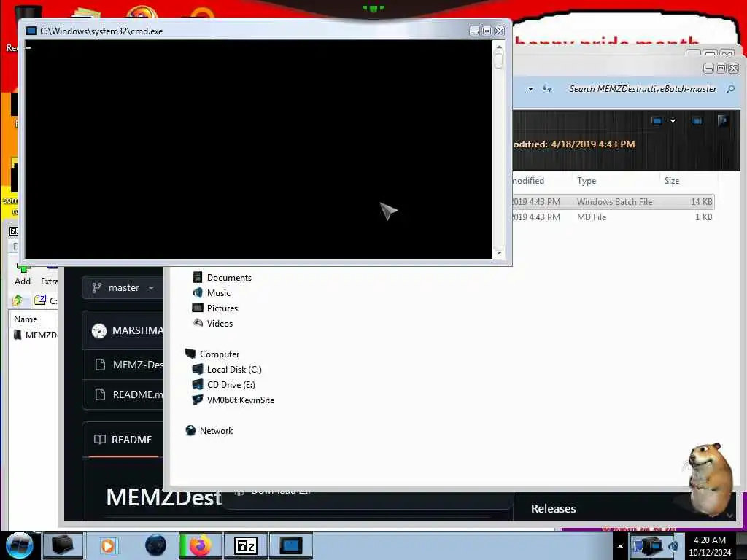Switch to Firefox on the taskbar
Screen dimensions: 747x560
coord(200,545)
